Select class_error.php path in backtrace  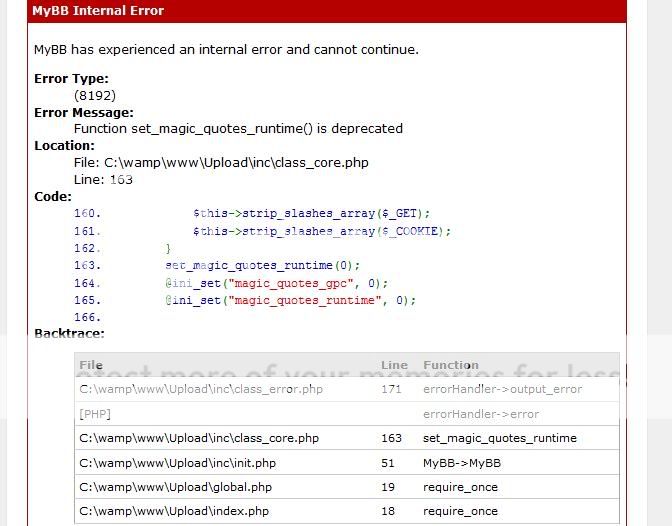click(201, 389)
